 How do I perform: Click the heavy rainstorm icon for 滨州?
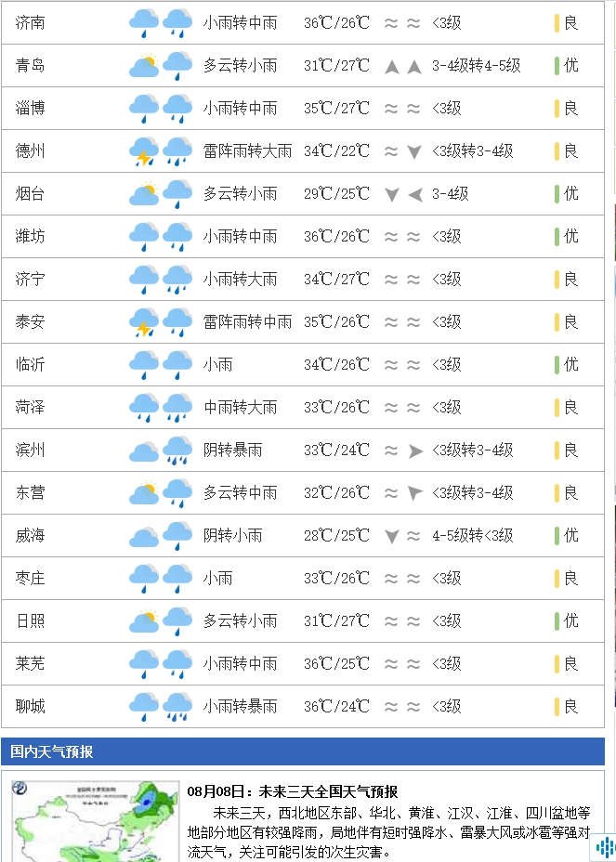tap(177, 451)
